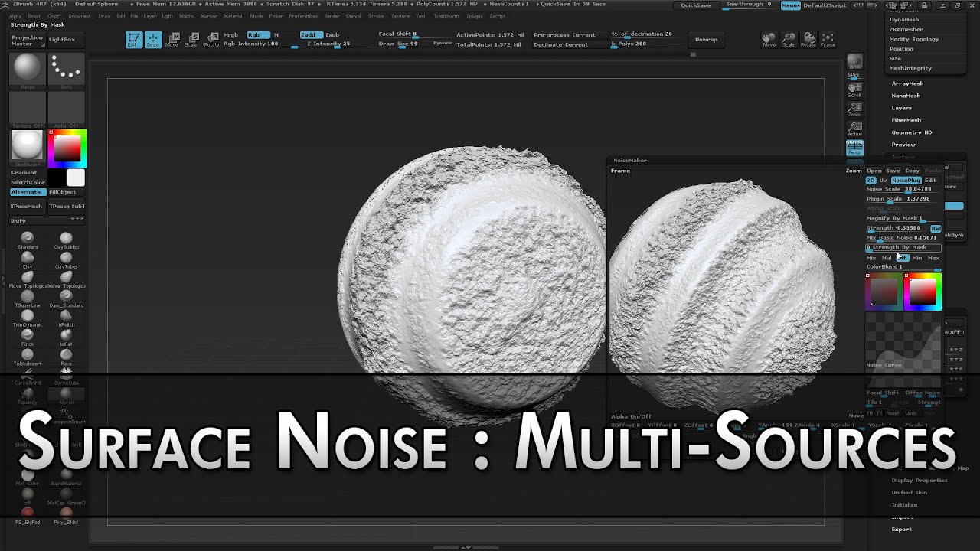Select the Move transform tool in top toolbar

tap(172, 40)
